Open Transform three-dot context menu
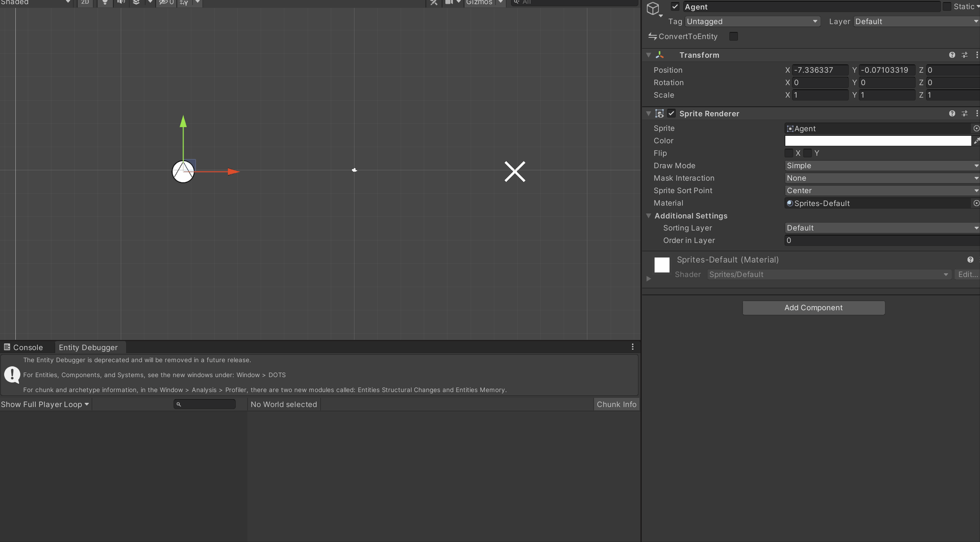The height and width of the screenshot is (542, 980). 977,55
